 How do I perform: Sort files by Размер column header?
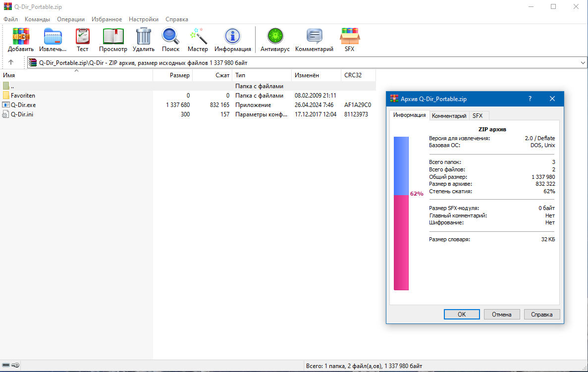[172, 75]
